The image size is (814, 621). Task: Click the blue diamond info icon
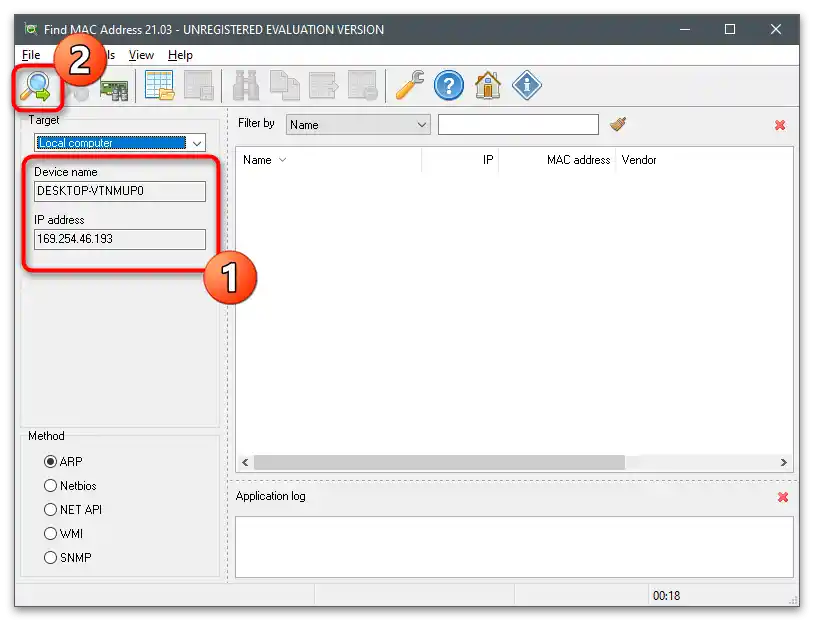point(526,85)
